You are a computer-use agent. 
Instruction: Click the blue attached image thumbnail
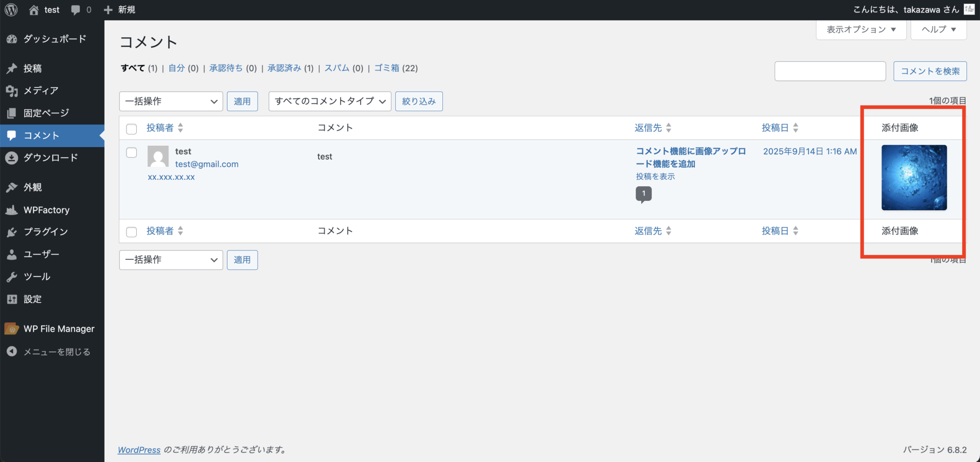[x=914, y=178]
